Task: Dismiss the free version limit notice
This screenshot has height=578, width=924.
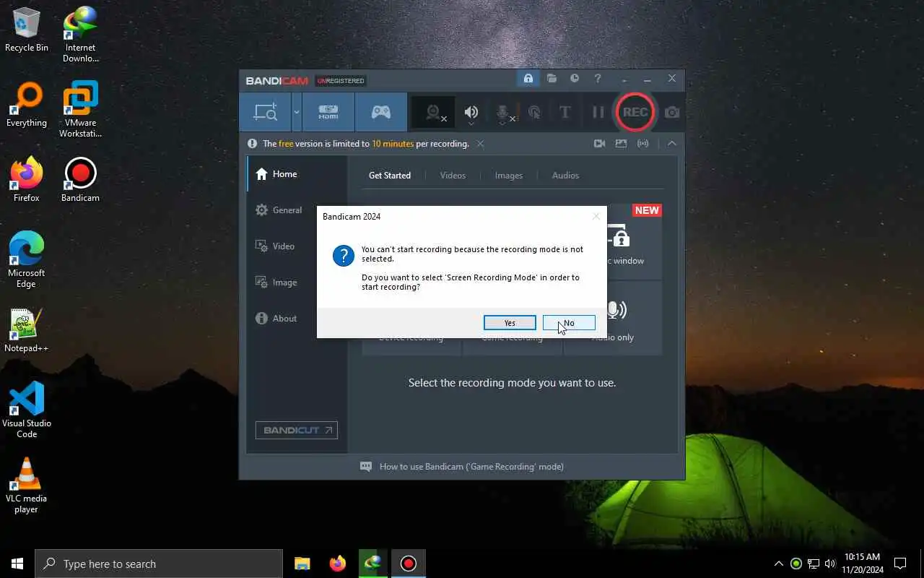Action: coord(480,143)
